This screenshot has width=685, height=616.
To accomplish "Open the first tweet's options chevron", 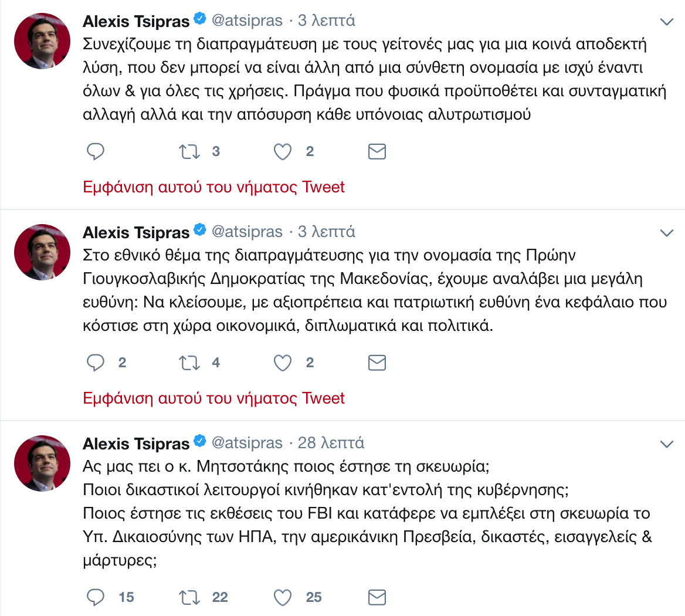I will tap(667, 22).
